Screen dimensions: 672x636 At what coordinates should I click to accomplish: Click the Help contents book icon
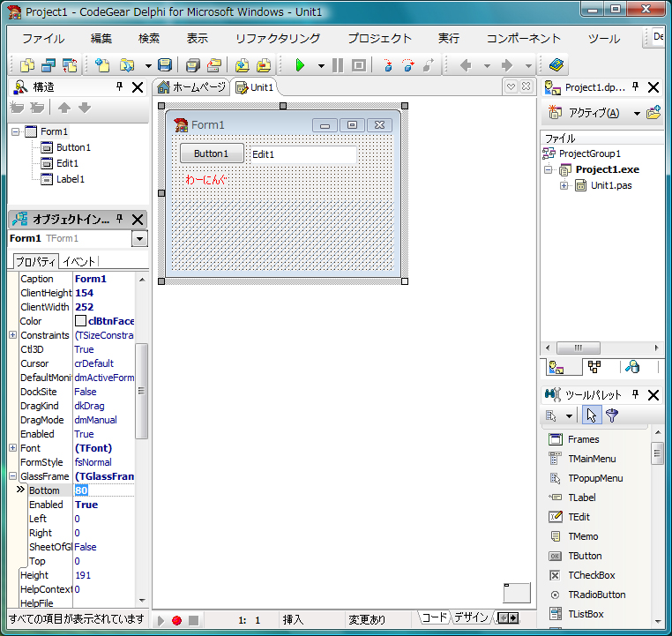pyautogui.click(x=556, y=65)
